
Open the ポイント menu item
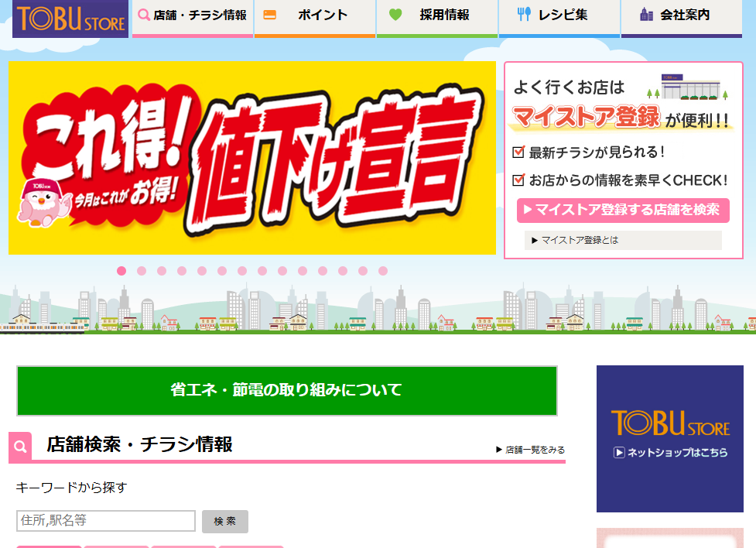[x=314, y=19]
